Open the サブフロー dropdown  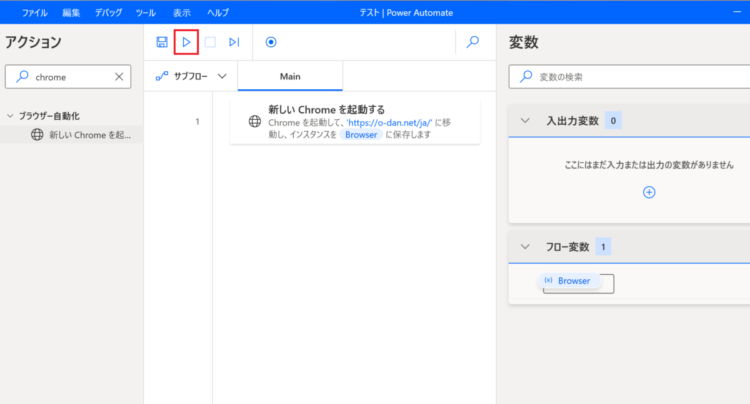click(191, 76)
